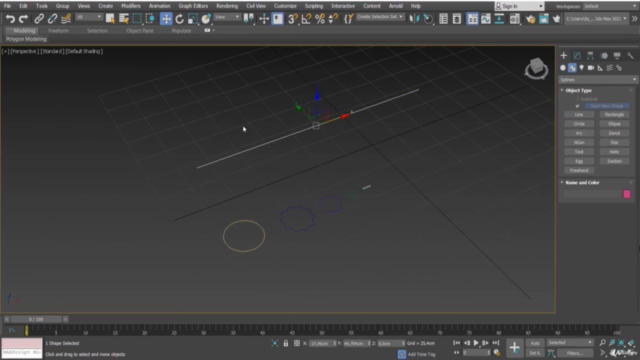Toggle the 3D Snaps button
The image size is (640, 360).
[x=292, y=19]
